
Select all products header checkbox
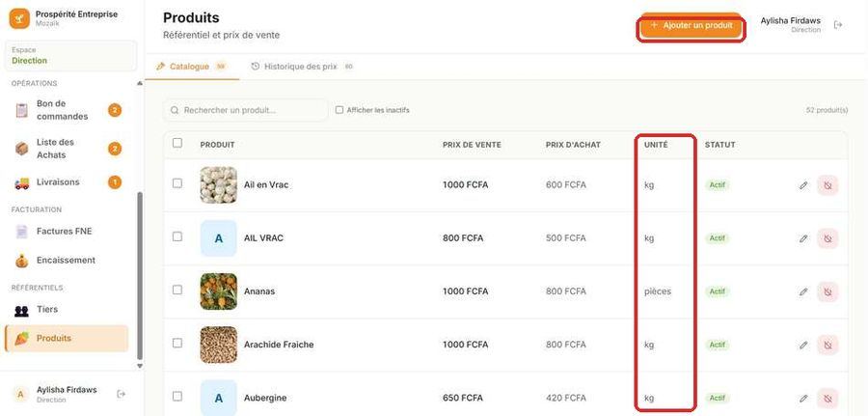point(177,143)
